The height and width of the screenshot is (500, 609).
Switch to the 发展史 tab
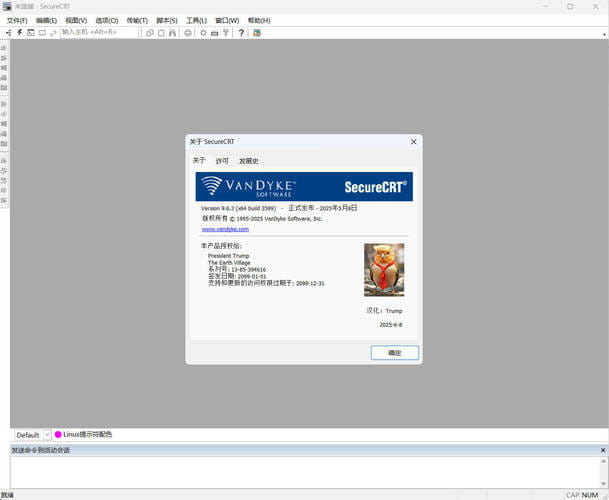pyautogui.click(x=248, y=161)
